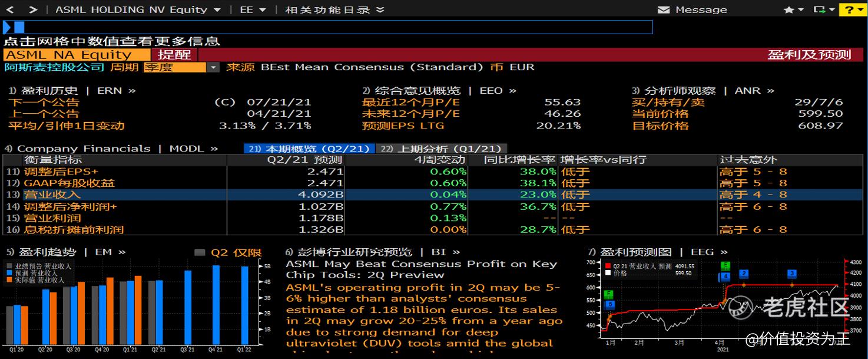
Task: Click the 4周变动 column header
Action: (x=439, y=160)
